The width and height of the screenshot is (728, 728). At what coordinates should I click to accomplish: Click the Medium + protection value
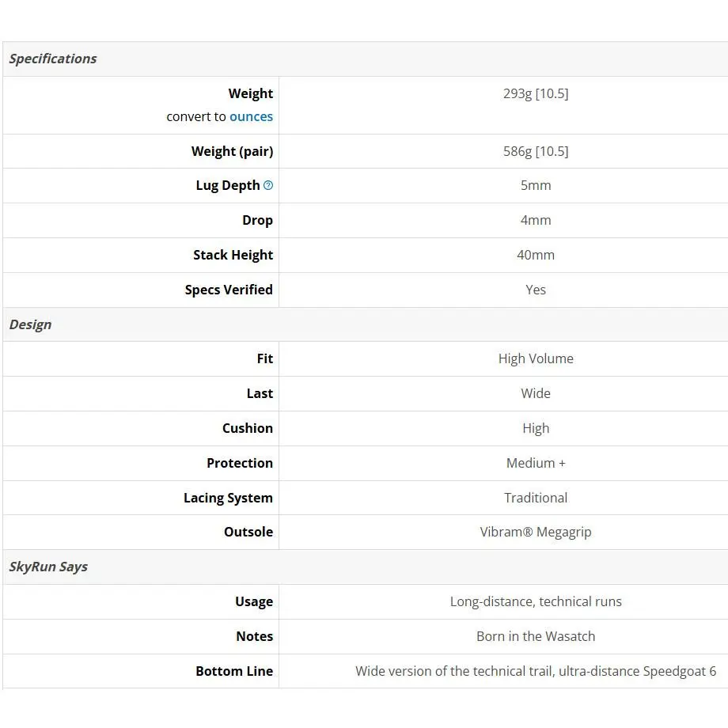click(x=536, y=463)
